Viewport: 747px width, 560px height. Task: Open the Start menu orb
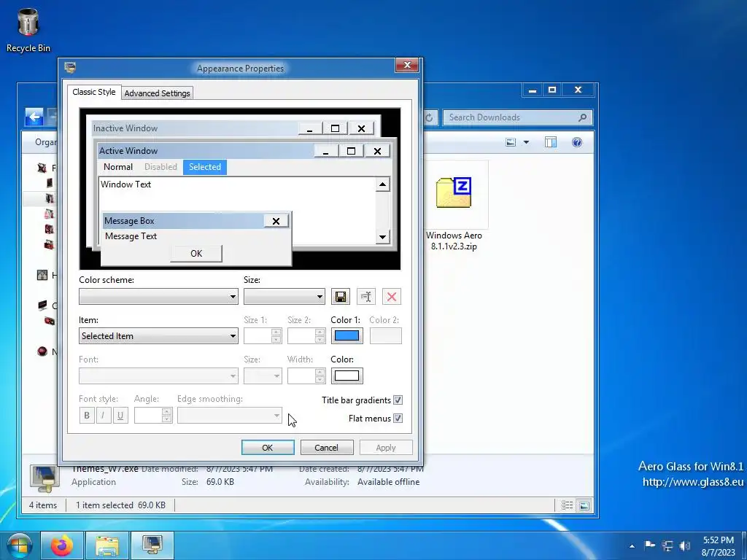(x=19, y=545)
